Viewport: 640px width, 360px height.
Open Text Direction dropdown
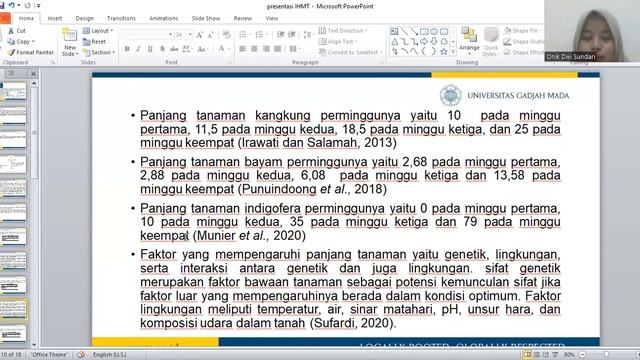coord(342,31)
